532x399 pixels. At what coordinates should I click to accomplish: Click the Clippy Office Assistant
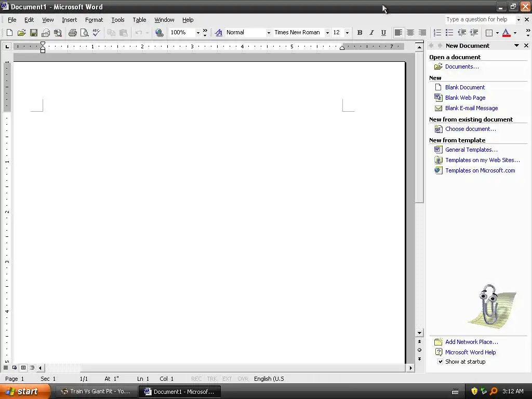click(491, 306)
